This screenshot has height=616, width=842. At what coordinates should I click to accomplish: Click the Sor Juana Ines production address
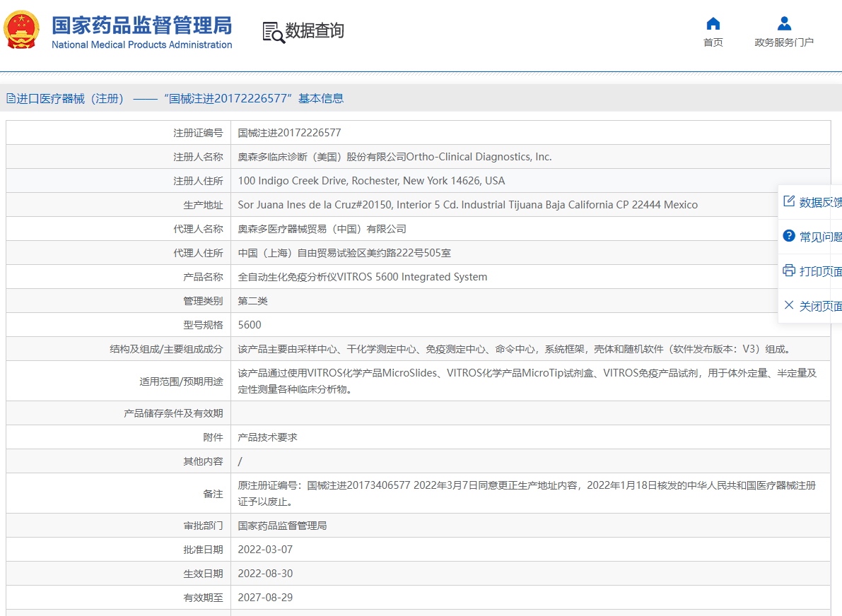click(x=468, y=205)
